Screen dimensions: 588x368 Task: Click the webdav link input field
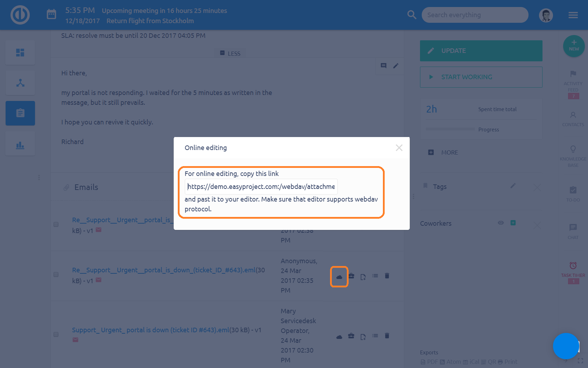[x=261, y=186]
